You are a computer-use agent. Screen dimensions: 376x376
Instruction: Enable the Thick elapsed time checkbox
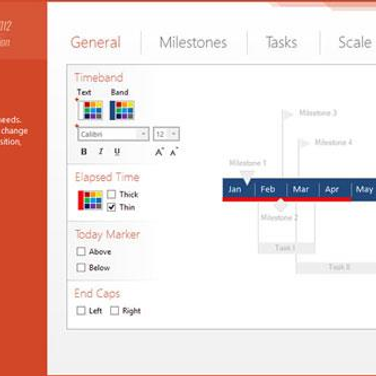[x=111, y=194]
